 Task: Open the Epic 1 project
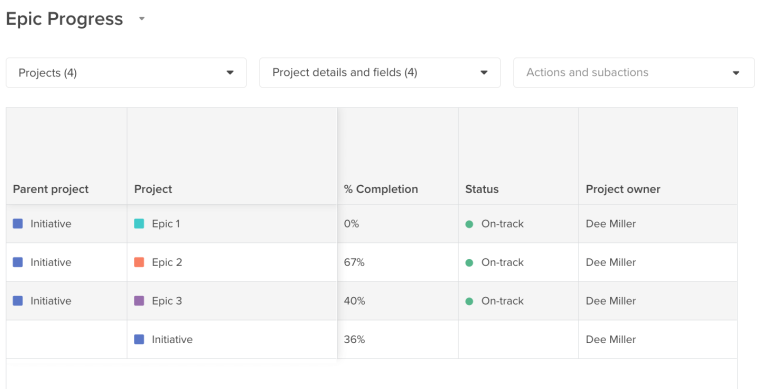(x=166, y=224)
